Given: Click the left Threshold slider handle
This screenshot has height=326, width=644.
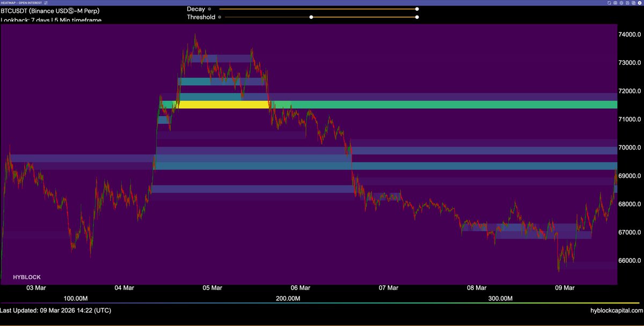Looking at the screenshot, I should [311, 17].
